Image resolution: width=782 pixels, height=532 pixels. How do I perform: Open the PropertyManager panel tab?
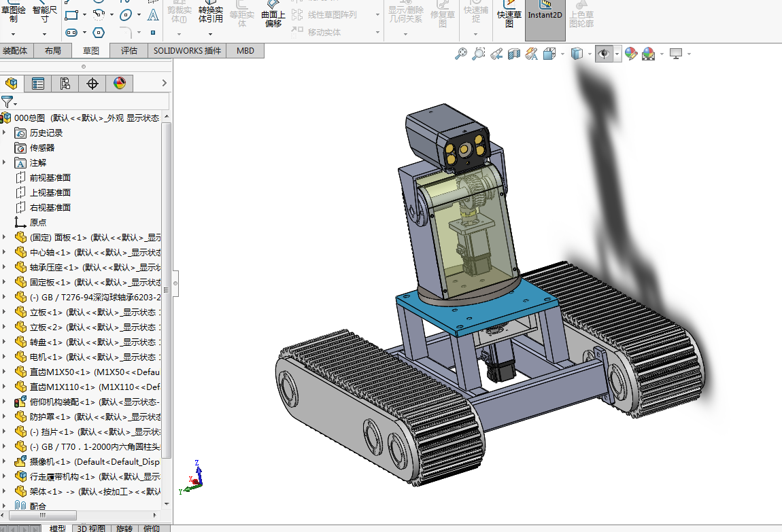[x=38, y=84]
